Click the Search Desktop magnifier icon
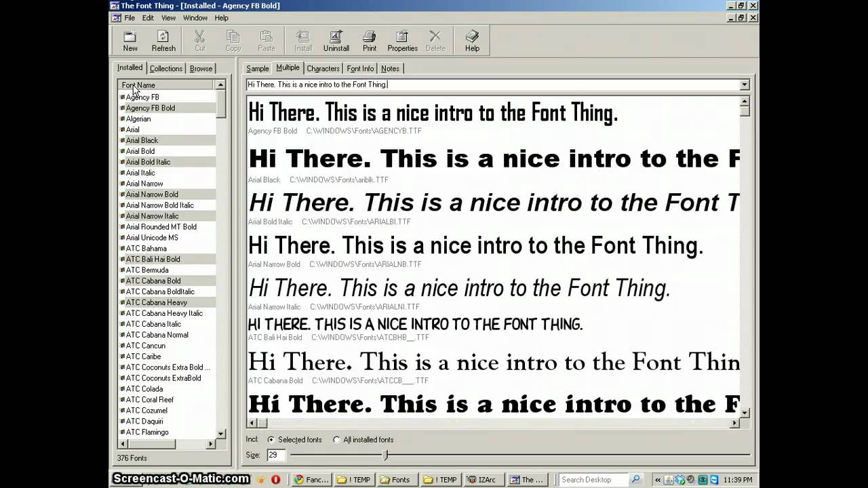This screenshot has height=488, width=868. tap(635, 479)
